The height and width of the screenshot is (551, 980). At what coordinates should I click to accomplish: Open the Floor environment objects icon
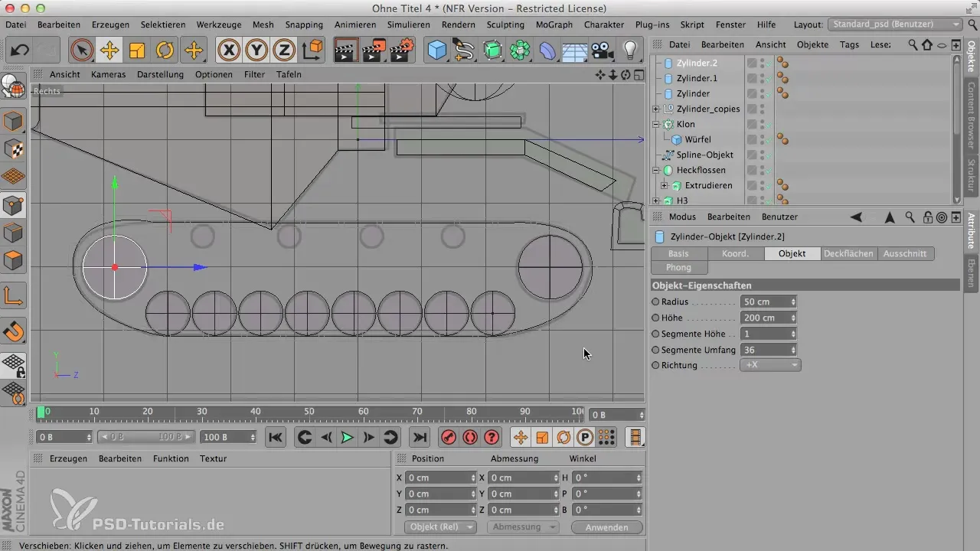(575, 51)
